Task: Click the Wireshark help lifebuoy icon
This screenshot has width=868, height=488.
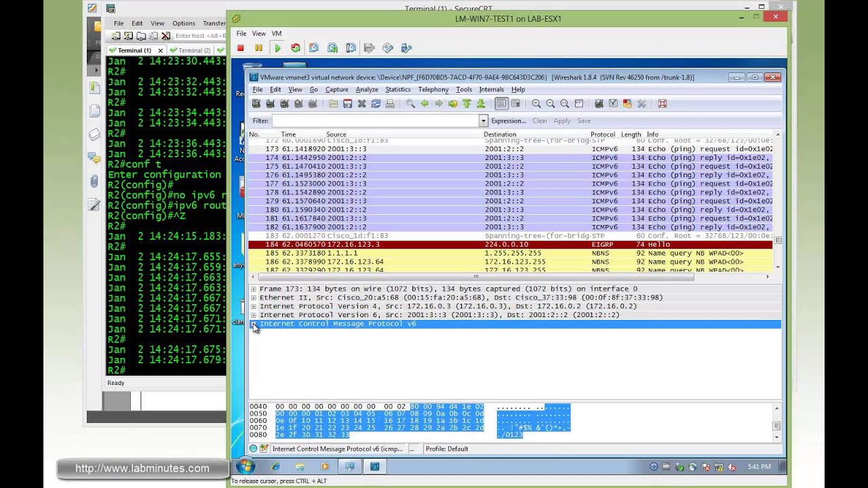Action: click(662, 104)
